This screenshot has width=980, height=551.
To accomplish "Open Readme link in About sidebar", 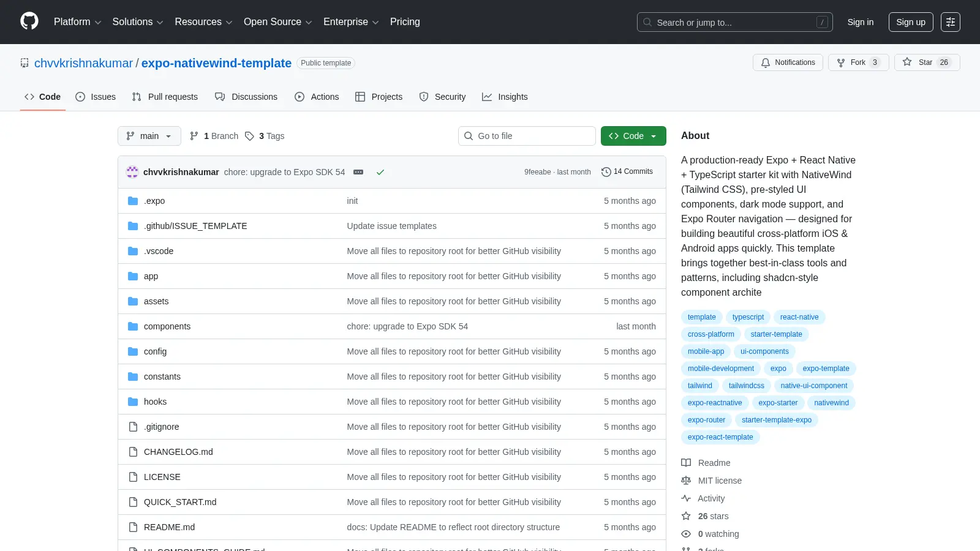I will (706, 463).
